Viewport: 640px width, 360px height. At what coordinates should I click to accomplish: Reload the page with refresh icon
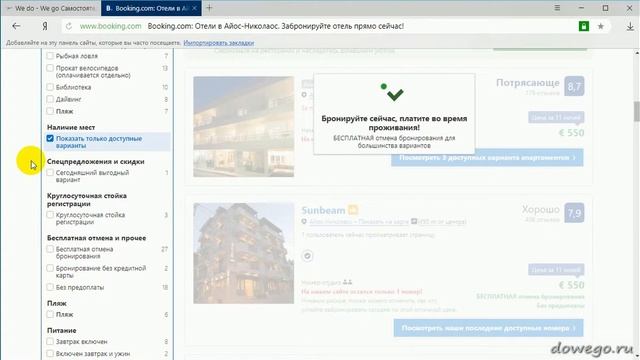coord(69,26)
